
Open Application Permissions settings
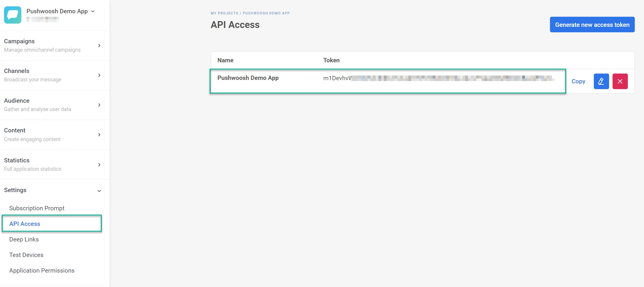pos(42,270)
